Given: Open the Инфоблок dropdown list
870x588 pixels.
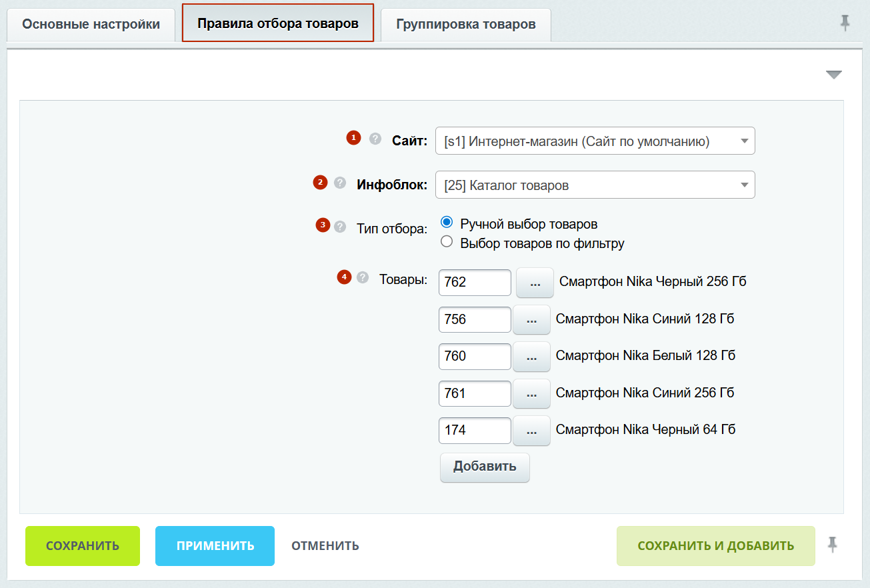Looking at the screenshot, I should tap(595, 185).
